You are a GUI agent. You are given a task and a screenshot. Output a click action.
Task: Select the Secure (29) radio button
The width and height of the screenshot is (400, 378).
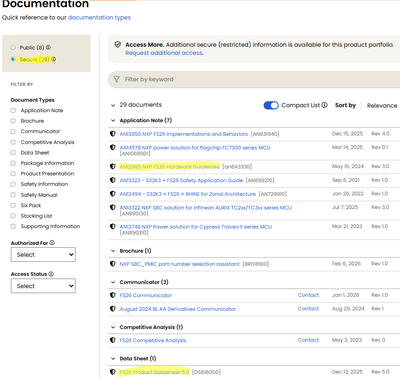coord(13,59)
